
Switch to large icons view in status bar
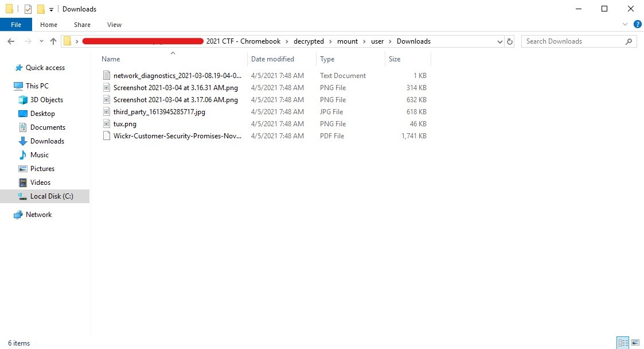pyautogui.click(x=635, y=343)
